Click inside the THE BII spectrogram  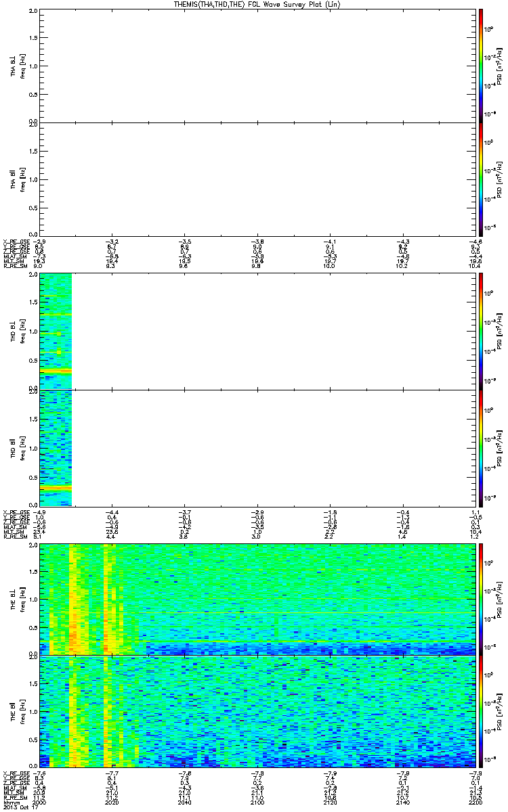[x=256, y=713]
